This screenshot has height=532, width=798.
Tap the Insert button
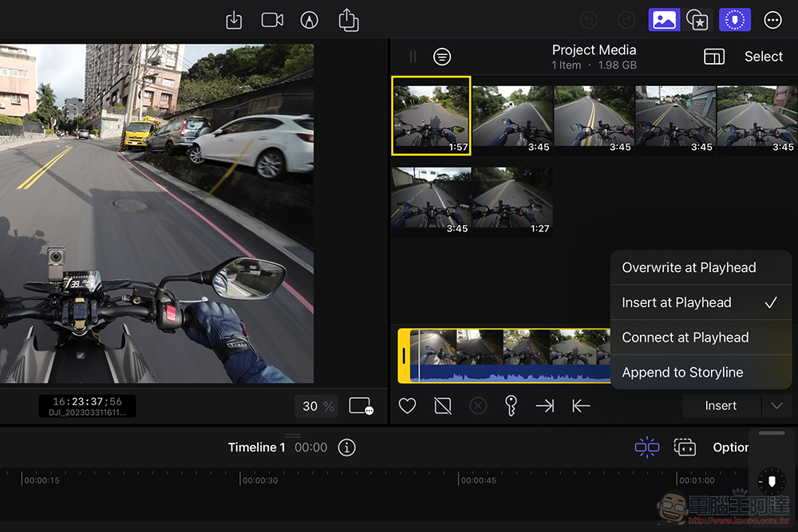tap(721, 406)
